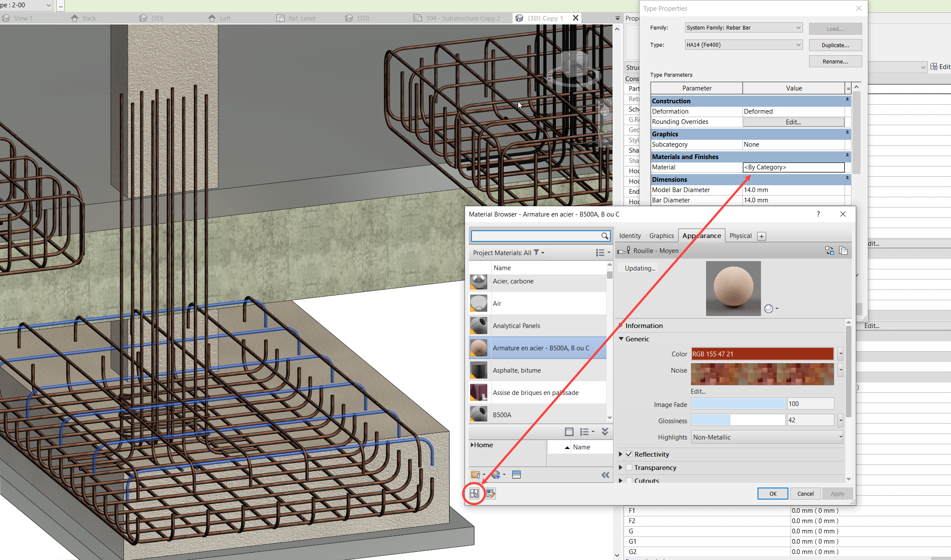Screen dimensions: 951x560
Task: Open the Type HA14 (Fe400) dropdown
Action: tap(743, 45)
